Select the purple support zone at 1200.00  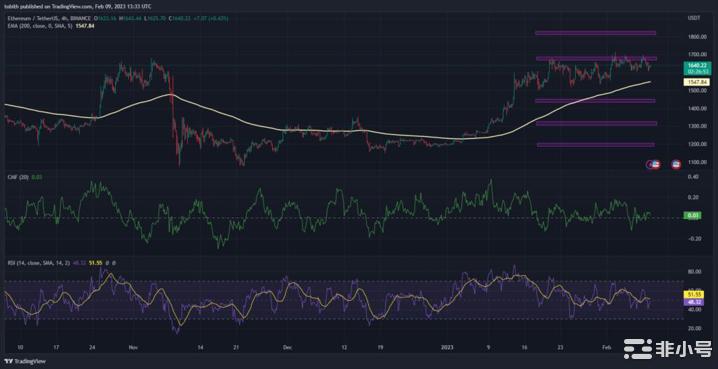tap(596, 145)
